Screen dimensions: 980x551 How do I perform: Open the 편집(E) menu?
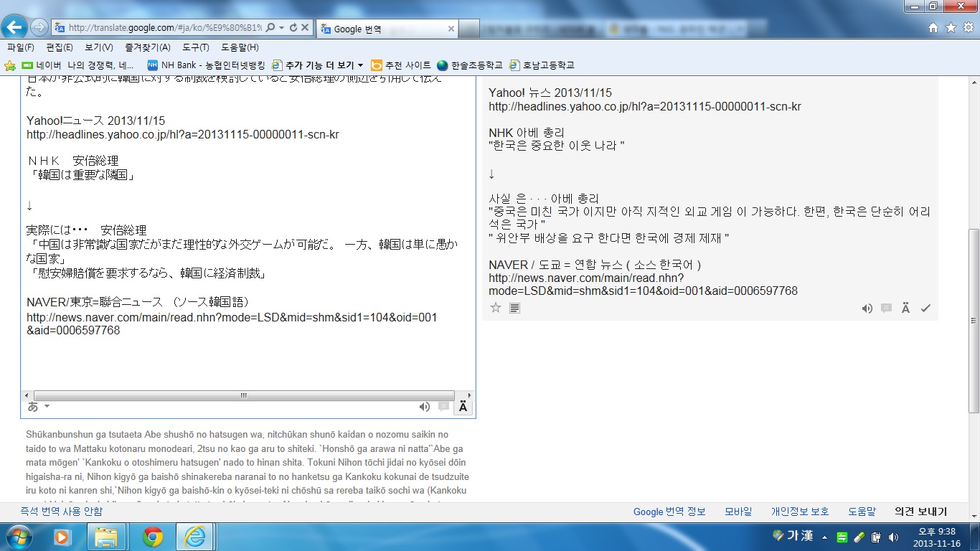60,47
